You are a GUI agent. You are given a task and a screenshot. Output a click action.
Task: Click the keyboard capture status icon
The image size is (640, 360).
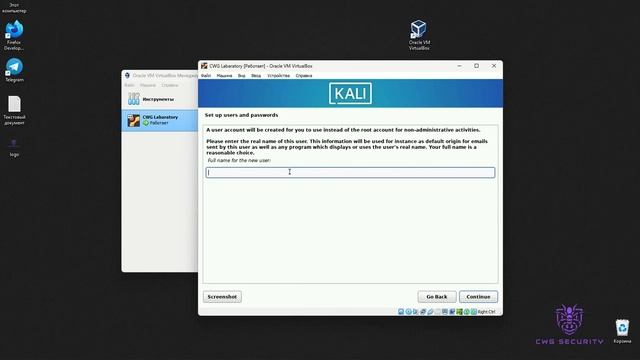point(473,311)
